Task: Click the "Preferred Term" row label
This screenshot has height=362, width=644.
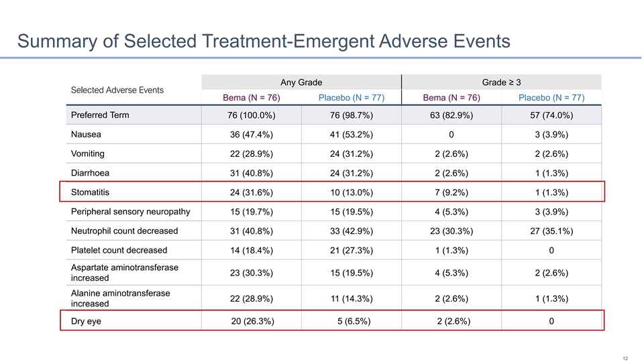Action: (x=99, y=115)
